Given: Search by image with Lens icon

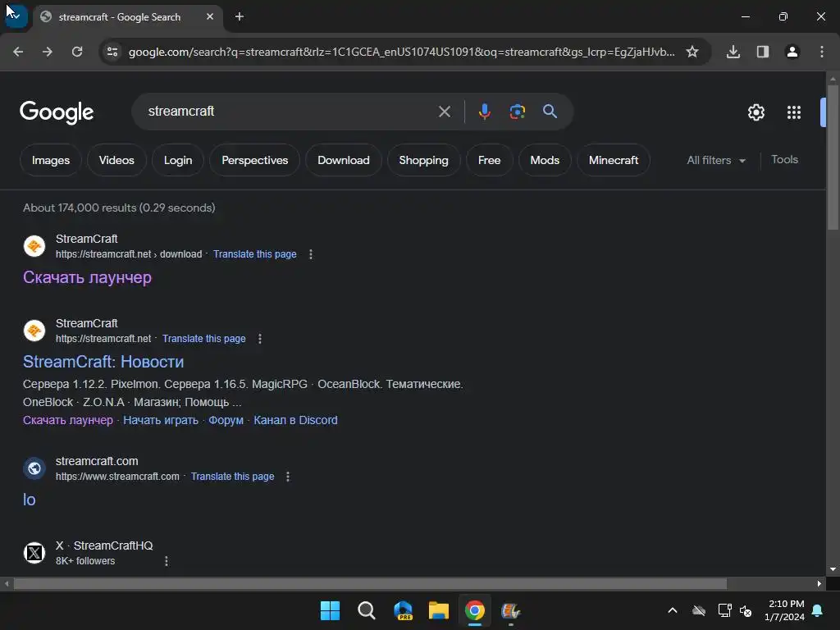Looking at the screenshot, I should point(517,112).
